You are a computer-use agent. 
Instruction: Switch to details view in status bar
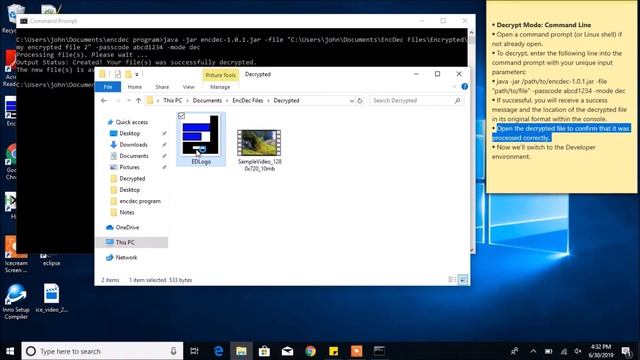(x=452, y=280)
